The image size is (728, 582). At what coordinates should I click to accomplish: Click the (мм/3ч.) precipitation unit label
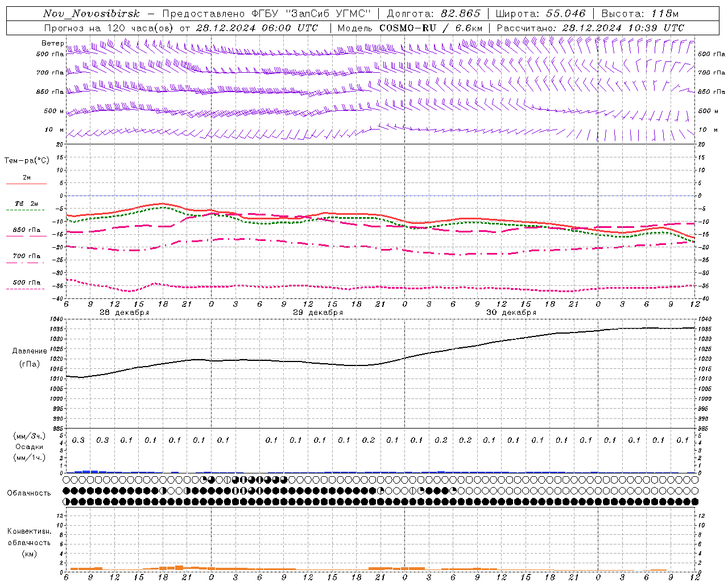30,436
